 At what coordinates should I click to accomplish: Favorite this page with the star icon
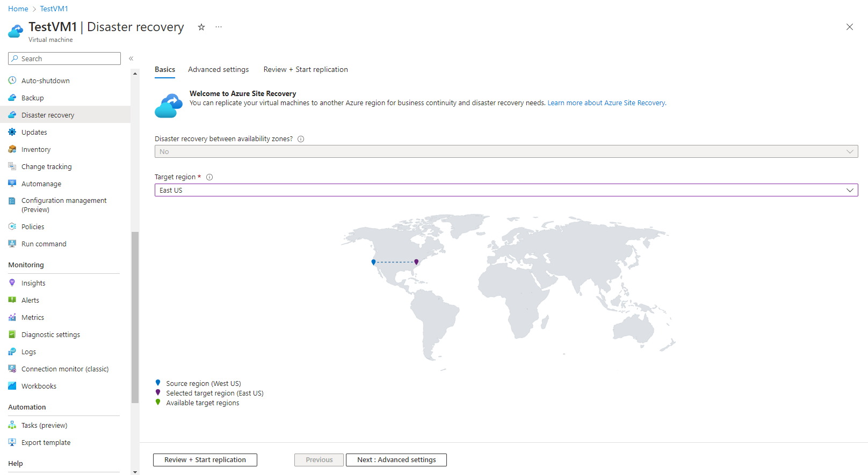201,27
